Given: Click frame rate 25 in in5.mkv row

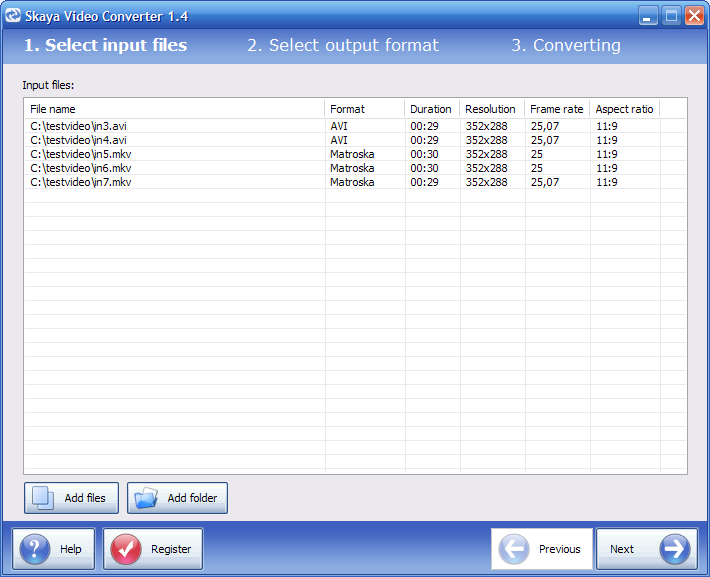Looking at the screenshot, I should [x=537, y=154].
